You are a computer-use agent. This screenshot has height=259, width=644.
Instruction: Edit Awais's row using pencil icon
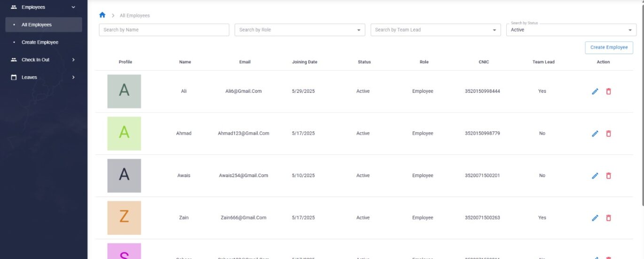click(595, 176)
